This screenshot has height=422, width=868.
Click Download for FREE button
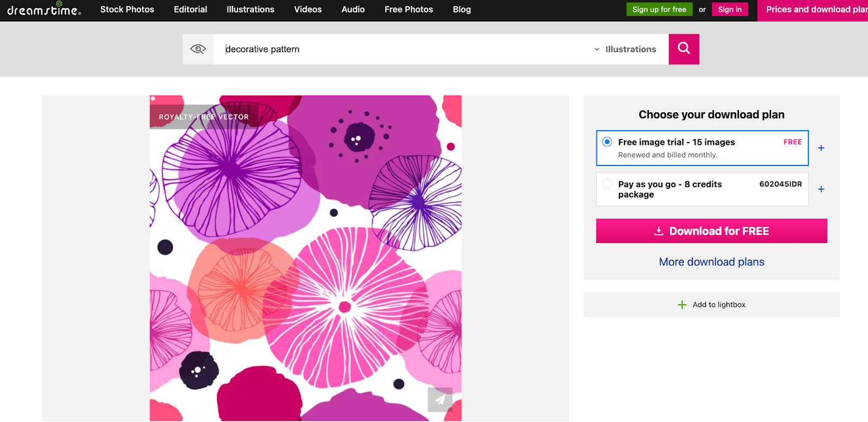pyautogui.click(x=711, y=231)
